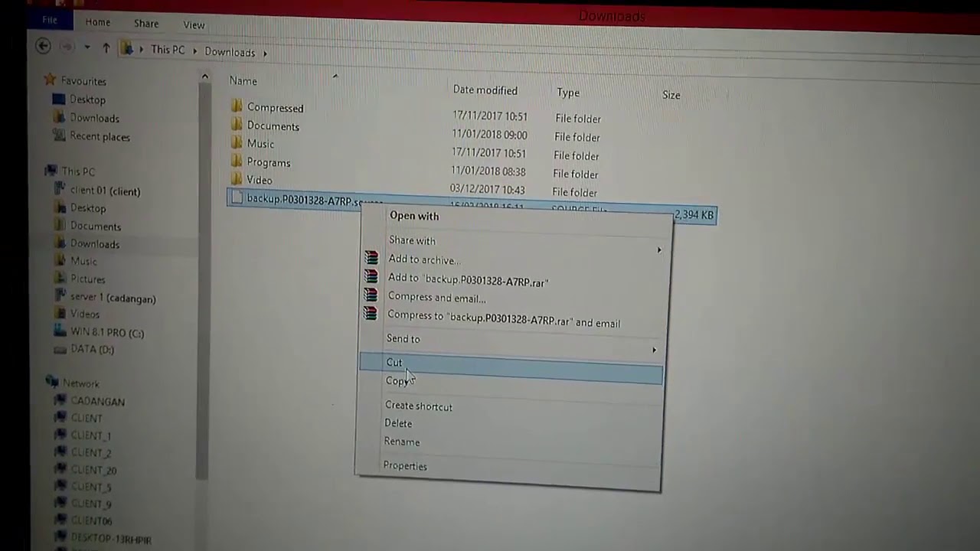Go back with the Back arrow
980x551 pixels.
pyautogui.click(x=44, y=46)
